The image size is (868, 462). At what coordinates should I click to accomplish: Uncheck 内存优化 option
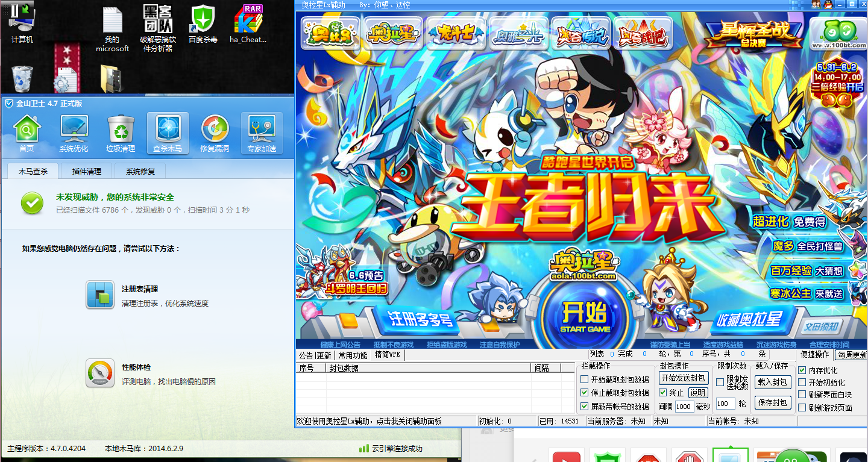click(802, 370)
